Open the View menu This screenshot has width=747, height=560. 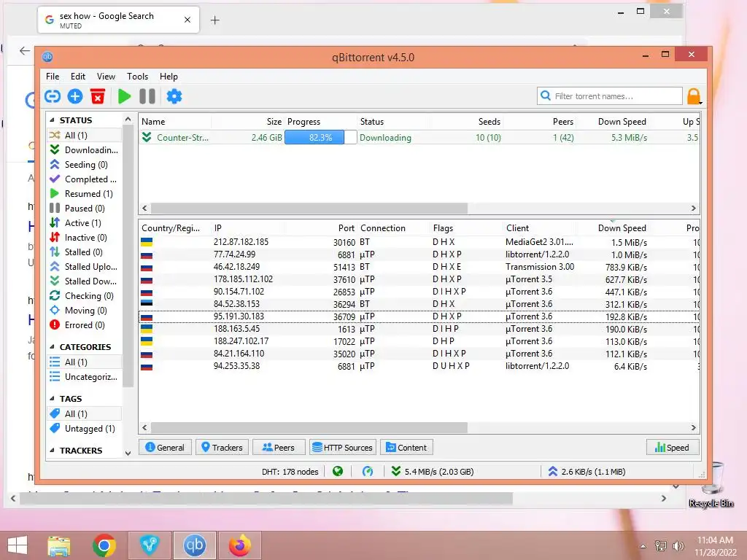tap(106, 76)
